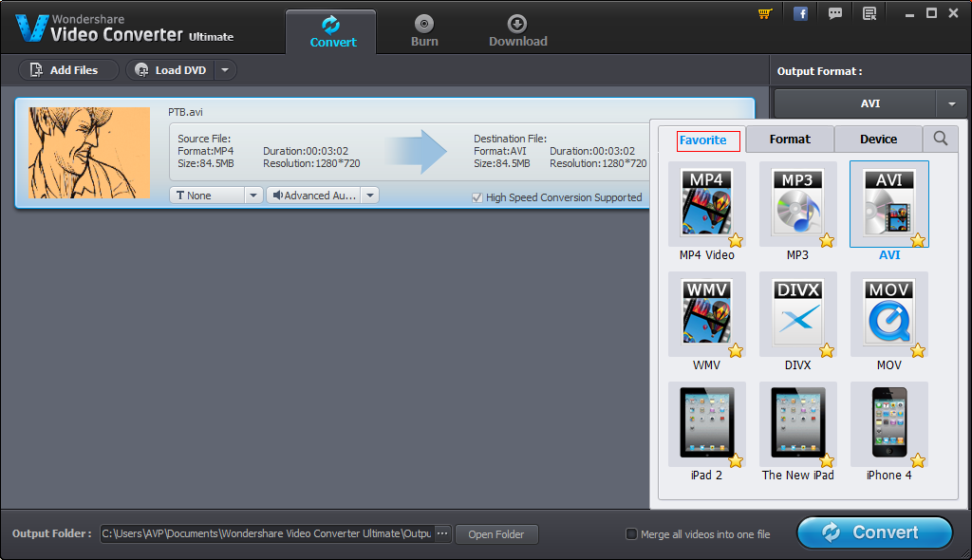Toggle the favorite star on iPhone 4
Viewport: 972px width, 560px height.
[918, 460]
